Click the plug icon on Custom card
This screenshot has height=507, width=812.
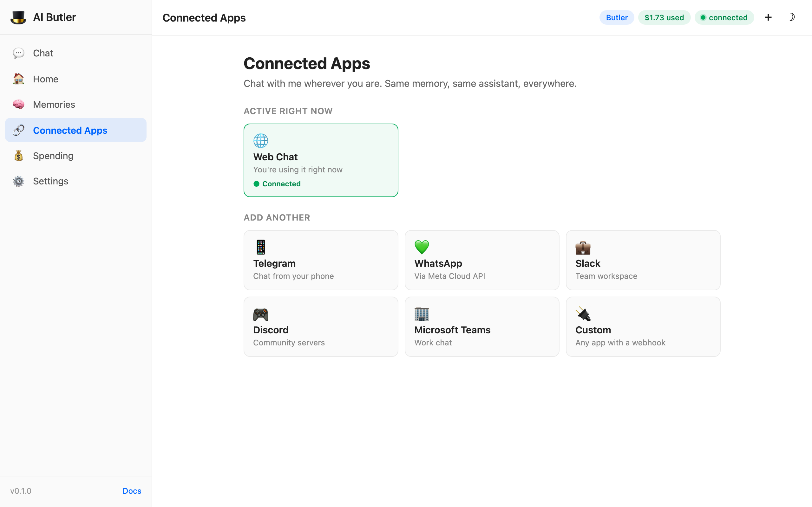pos(583,314)
